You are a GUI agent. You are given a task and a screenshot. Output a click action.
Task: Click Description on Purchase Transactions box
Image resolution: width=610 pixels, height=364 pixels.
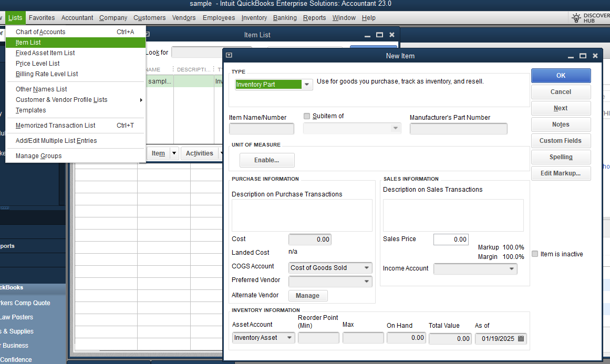click(302, 215)
